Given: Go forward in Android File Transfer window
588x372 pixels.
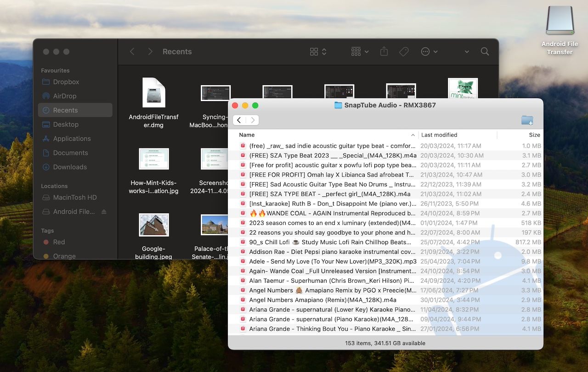Looking at the screenshot, I should [x=252, y=120].
